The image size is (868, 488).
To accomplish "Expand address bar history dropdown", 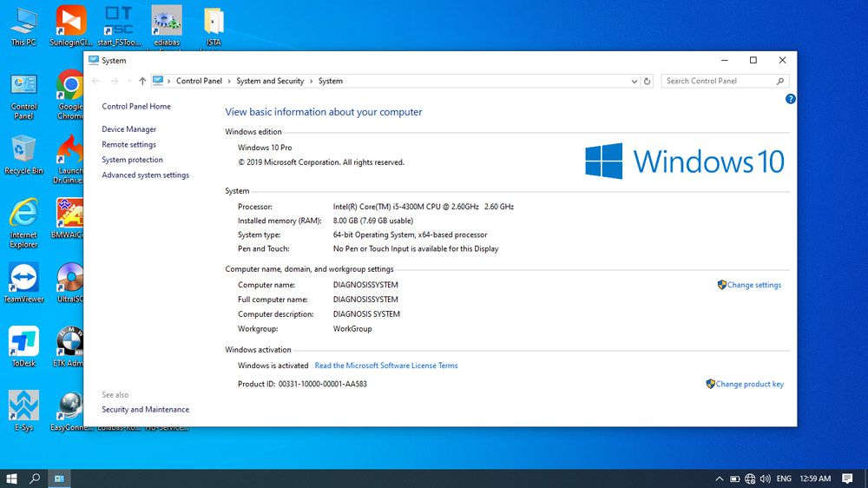I will (x=634, y=81).
